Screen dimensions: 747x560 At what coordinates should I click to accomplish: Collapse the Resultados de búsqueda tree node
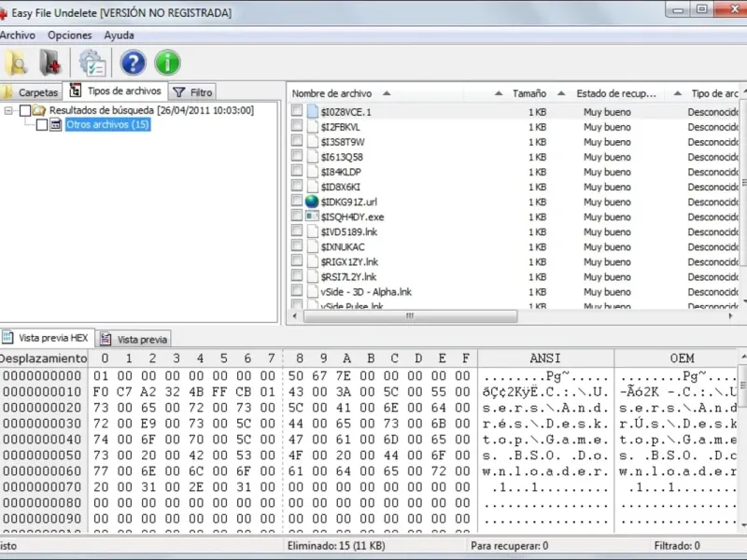8,111
